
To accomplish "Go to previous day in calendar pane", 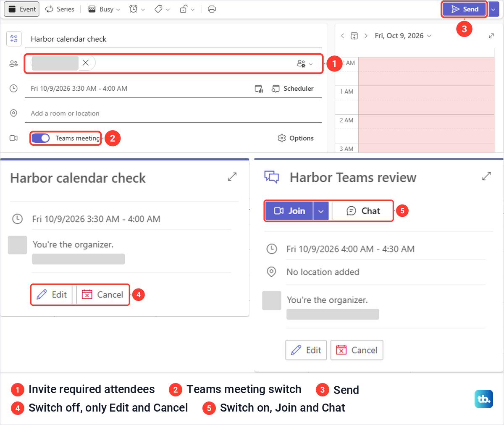I will coord(343,36).
